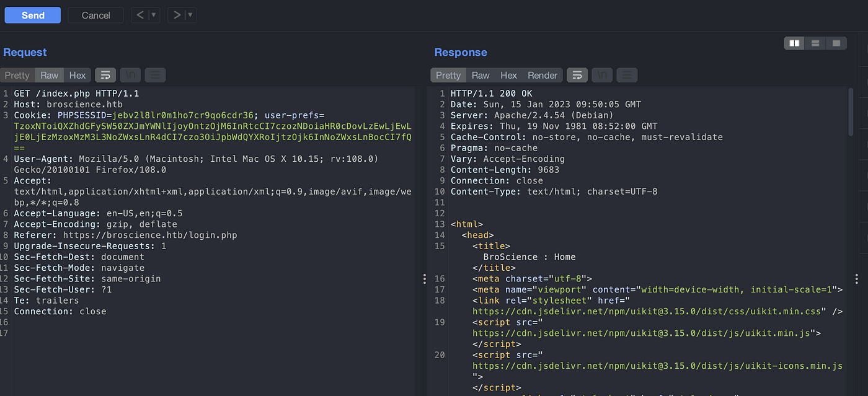The height and width of the screenshot is (396, 868).
Task: Click the Response panel vertical scrollbar
Action: 851,112
